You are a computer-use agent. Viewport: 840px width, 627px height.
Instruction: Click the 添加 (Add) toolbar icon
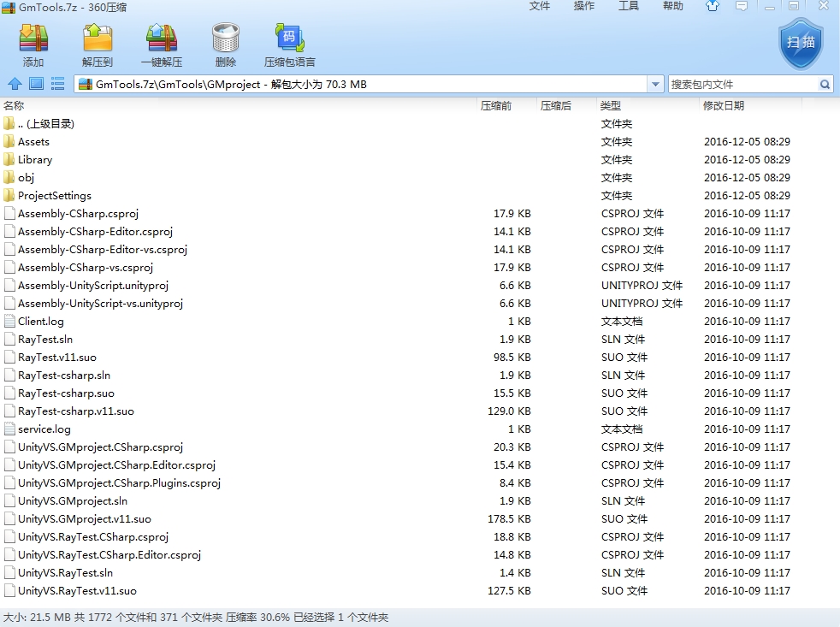click(33, 40)
